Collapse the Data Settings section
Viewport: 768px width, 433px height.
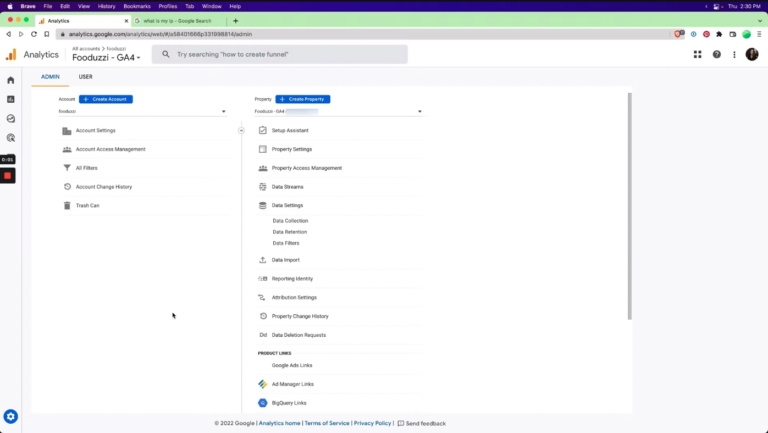288,205
